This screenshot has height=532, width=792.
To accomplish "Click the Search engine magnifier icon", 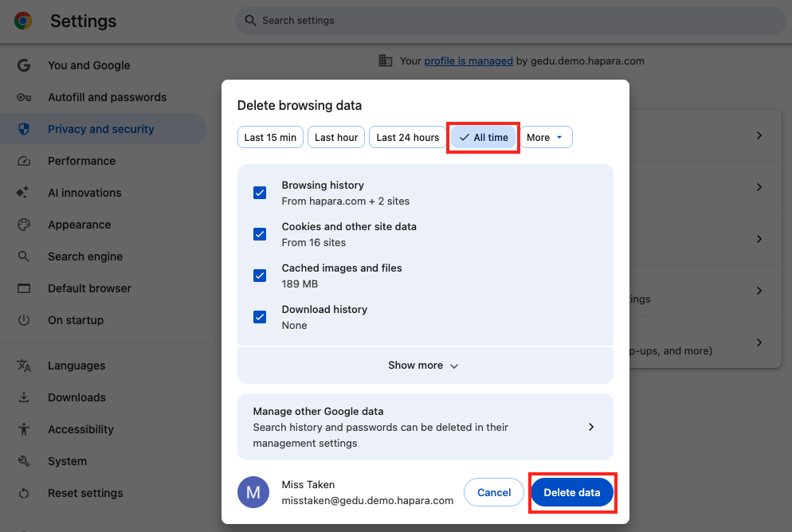I will pyautogui.click(x=24, y=256).
